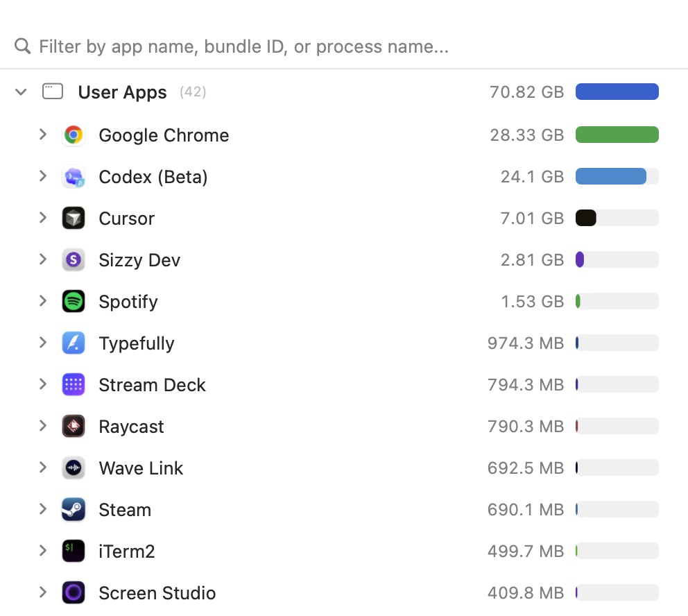
Task: Expand the Raycast row
Action: 43,426
